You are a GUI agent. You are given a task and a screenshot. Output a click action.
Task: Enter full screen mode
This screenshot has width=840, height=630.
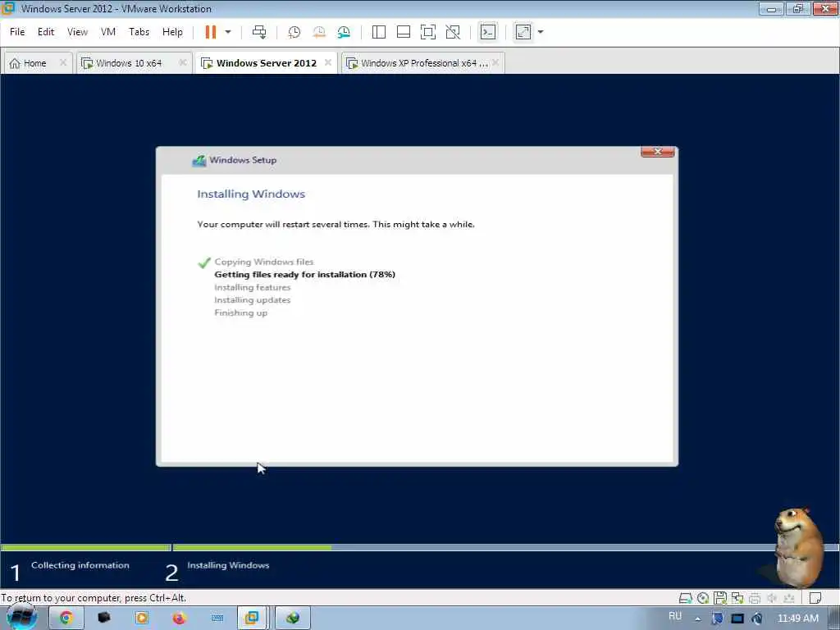pos(428,32)
